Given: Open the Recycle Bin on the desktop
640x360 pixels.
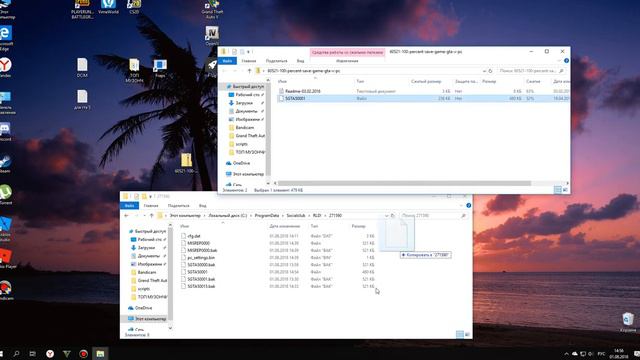Looking at the screenshot, I should point(628,322).
